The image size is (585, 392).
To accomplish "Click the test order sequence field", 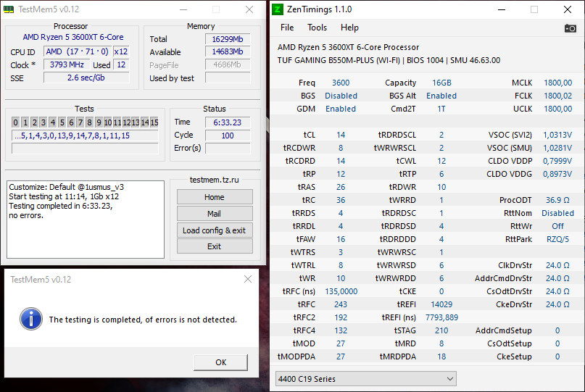I will tap(85, 135).
